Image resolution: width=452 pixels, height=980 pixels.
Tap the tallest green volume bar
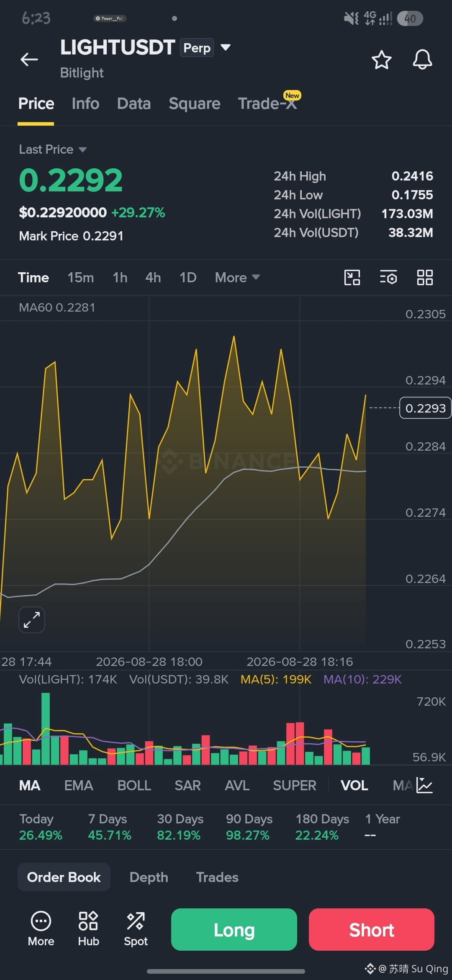click(x=46, y=729)
